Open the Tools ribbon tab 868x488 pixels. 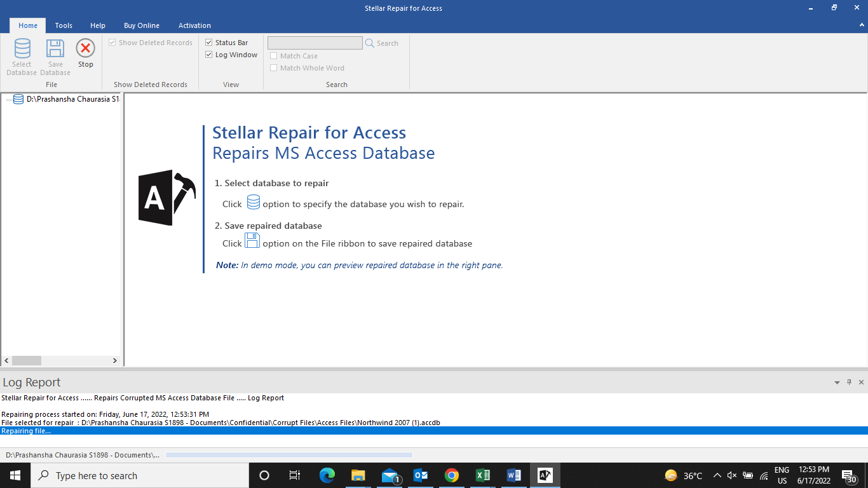64,25
